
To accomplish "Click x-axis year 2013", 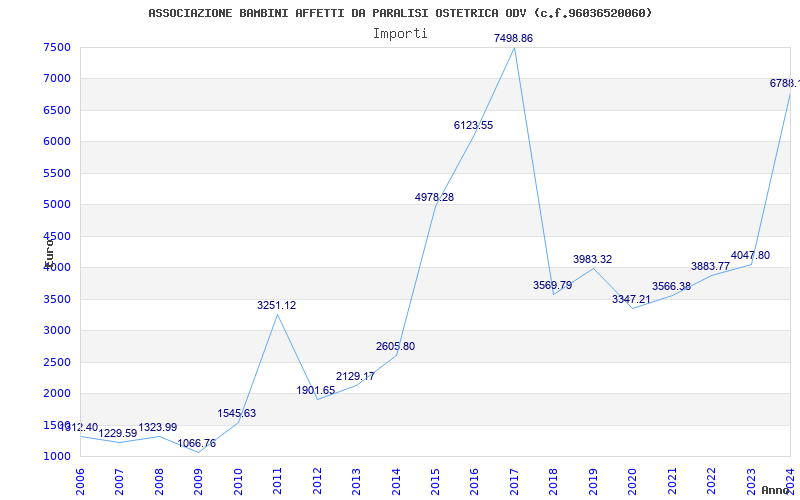I will pyautogui.click(x=357, y=482).
